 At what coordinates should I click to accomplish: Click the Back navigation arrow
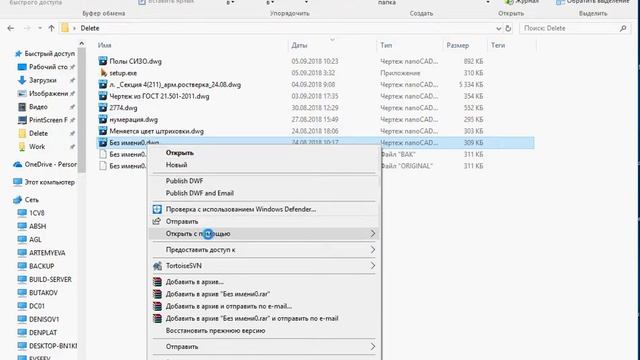point(11,28)
